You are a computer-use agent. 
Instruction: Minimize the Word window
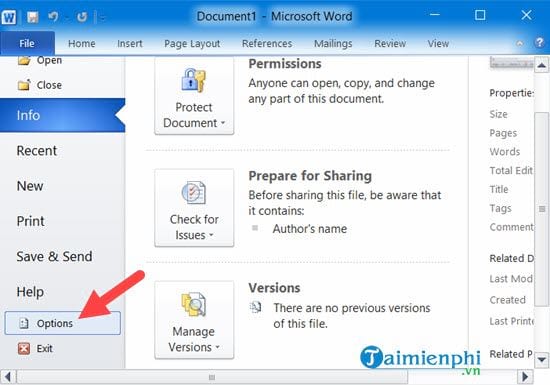tap(435, 15)
